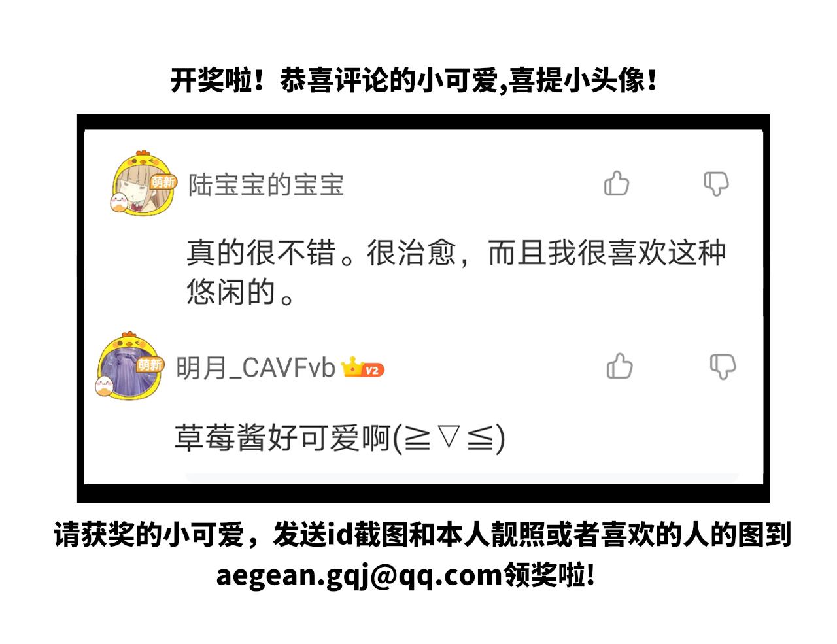
Task: Click the kaomoji (≧▽≦) in comment
Action: (449, 437)
